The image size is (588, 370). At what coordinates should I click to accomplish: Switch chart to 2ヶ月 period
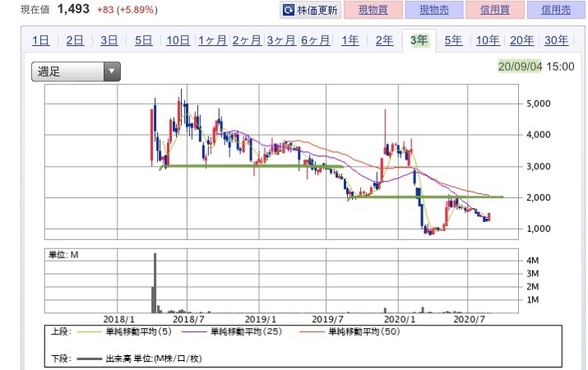tap(248, 40)
